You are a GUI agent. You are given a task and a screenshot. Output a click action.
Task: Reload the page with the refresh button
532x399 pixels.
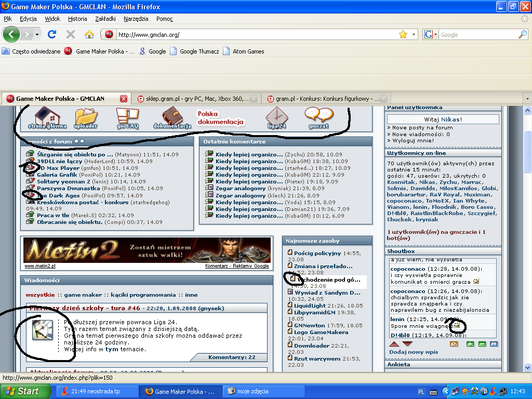(52, 34)
